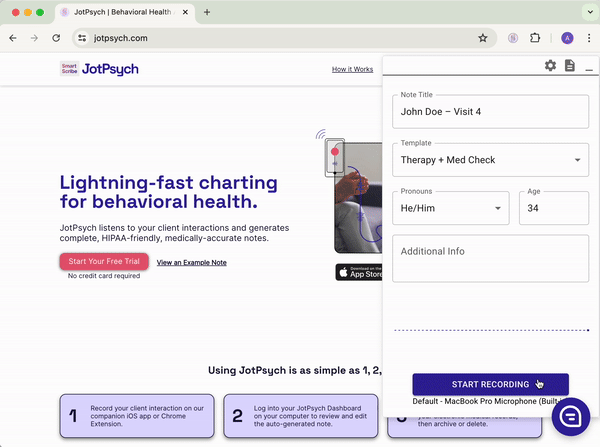The image size is (600, 447).
Task: Click the Note Title field
Action: pos(491,111)
